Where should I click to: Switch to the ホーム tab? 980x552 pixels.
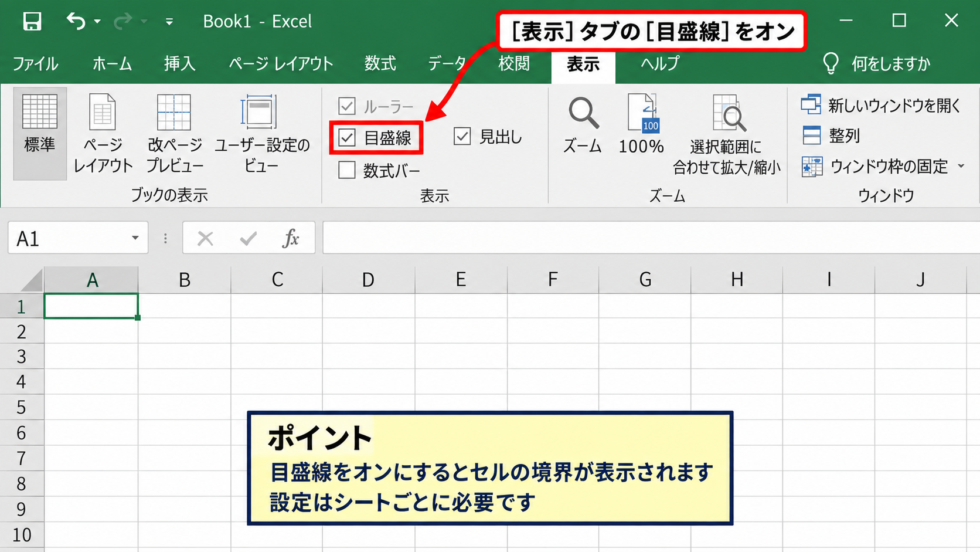(112, 63)
